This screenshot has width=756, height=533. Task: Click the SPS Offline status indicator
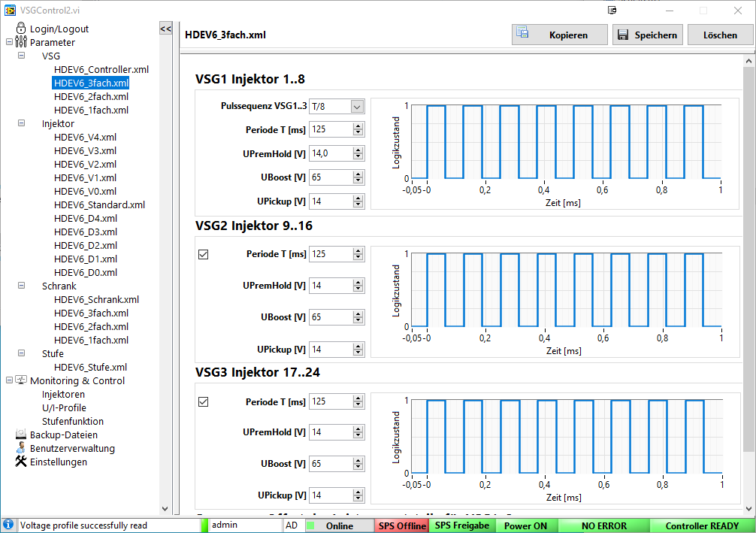coord(402,525)
